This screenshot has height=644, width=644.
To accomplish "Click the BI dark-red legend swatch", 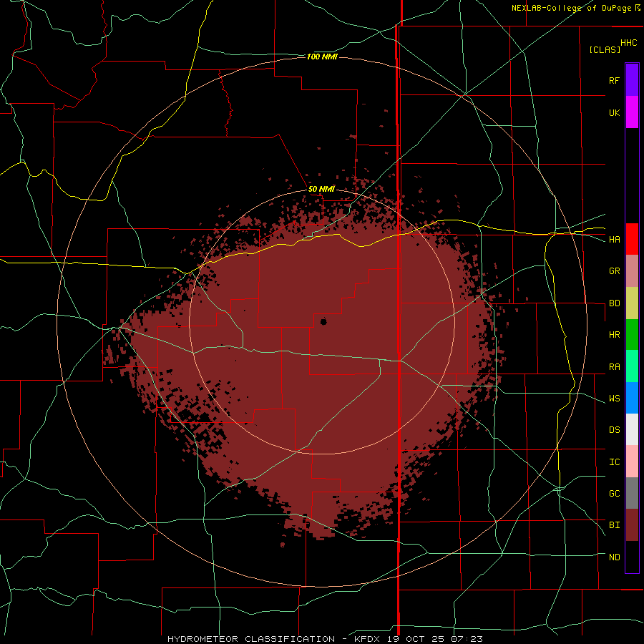I will click(x=632, y=525).
